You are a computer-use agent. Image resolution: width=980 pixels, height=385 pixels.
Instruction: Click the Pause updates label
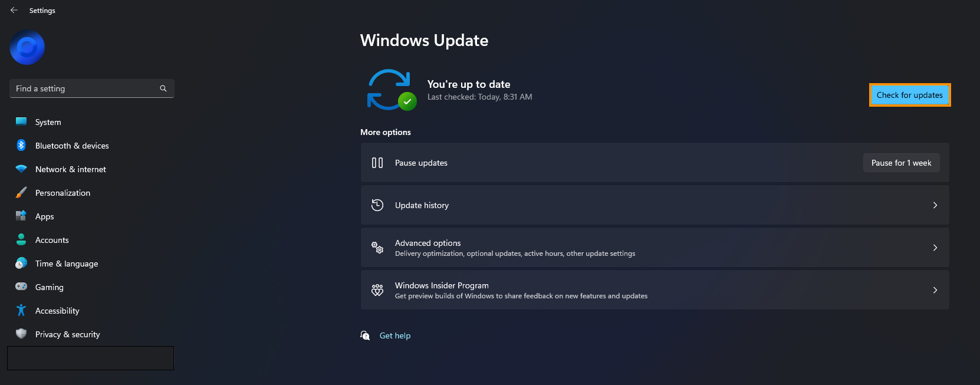421,163
